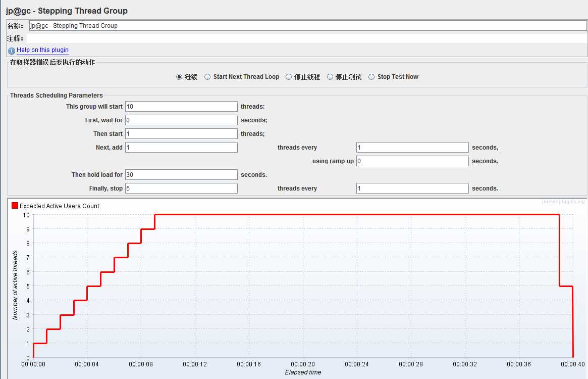
Task: Click the 'Elapsed time' axis label
Action: 303,372
